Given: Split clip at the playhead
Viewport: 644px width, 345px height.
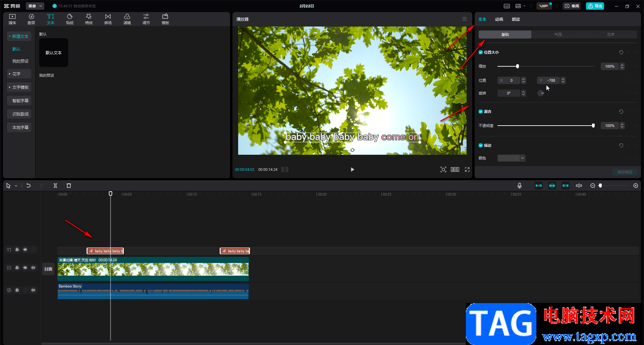Looking at the screenshot, I should point(55,186).
